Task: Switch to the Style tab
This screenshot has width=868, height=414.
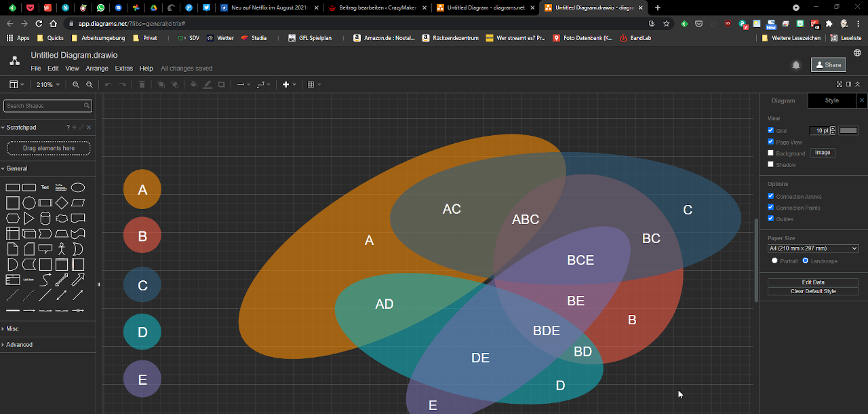Action: click(832, 100)
